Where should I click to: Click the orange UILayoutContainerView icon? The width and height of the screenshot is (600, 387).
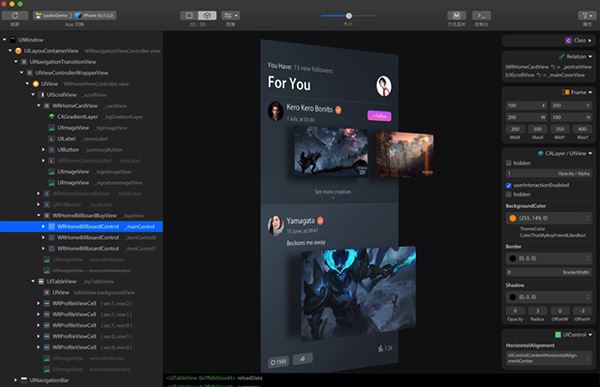(18, 51)
